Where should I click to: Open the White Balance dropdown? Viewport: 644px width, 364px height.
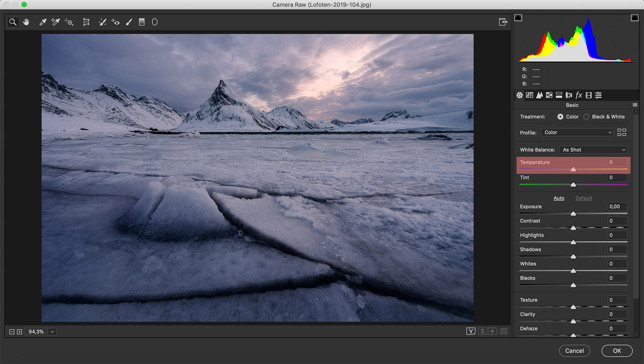[593, 150]
